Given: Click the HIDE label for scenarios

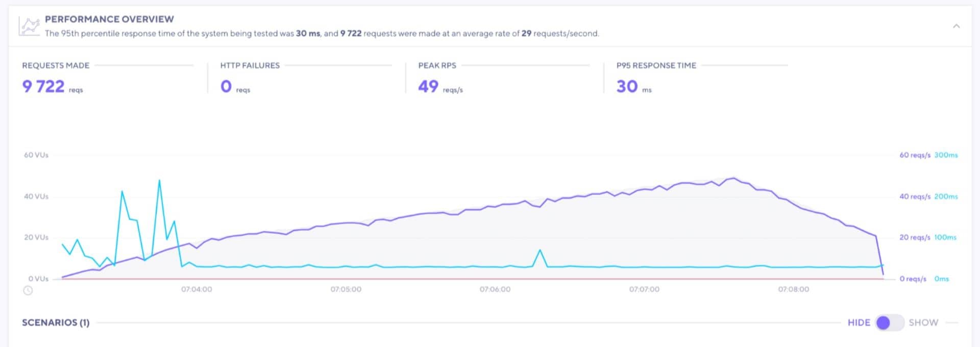Looking at the screenshot, I should point(859,323).
